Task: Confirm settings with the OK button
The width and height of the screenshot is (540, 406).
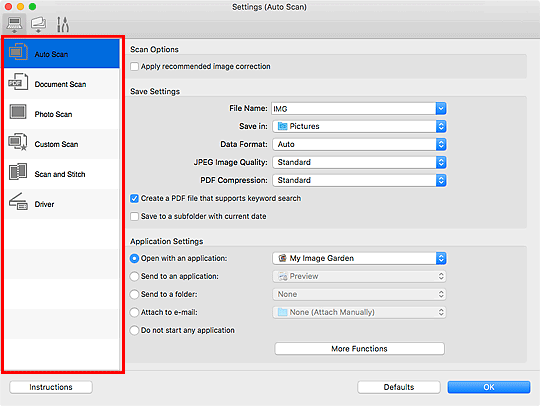Action: tap(489, 387)
